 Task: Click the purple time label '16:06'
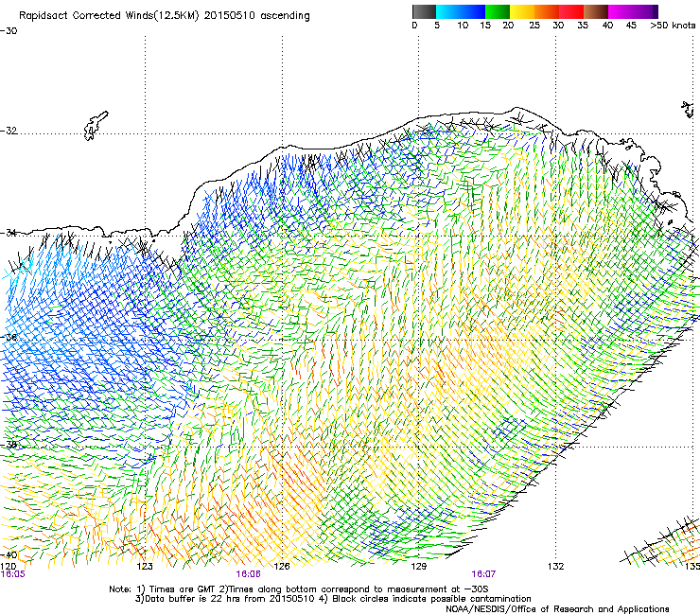click(x=248, y=574)
